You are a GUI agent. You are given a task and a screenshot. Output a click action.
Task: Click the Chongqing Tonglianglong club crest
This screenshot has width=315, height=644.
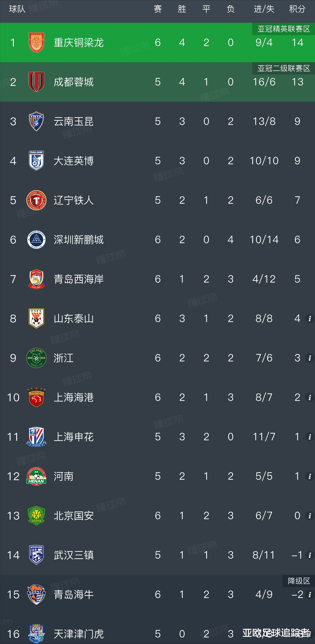pos(36,42)
